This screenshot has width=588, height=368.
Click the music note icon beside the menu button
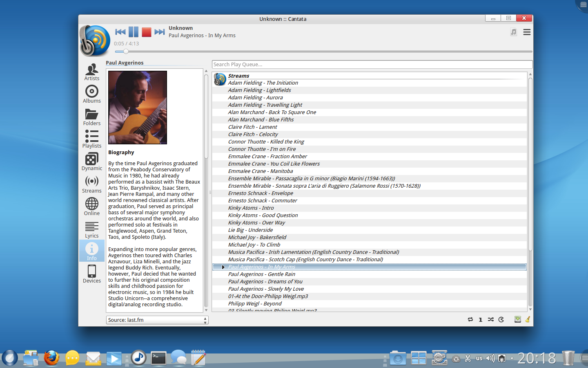pyautogui.click(x=514, y=32)
